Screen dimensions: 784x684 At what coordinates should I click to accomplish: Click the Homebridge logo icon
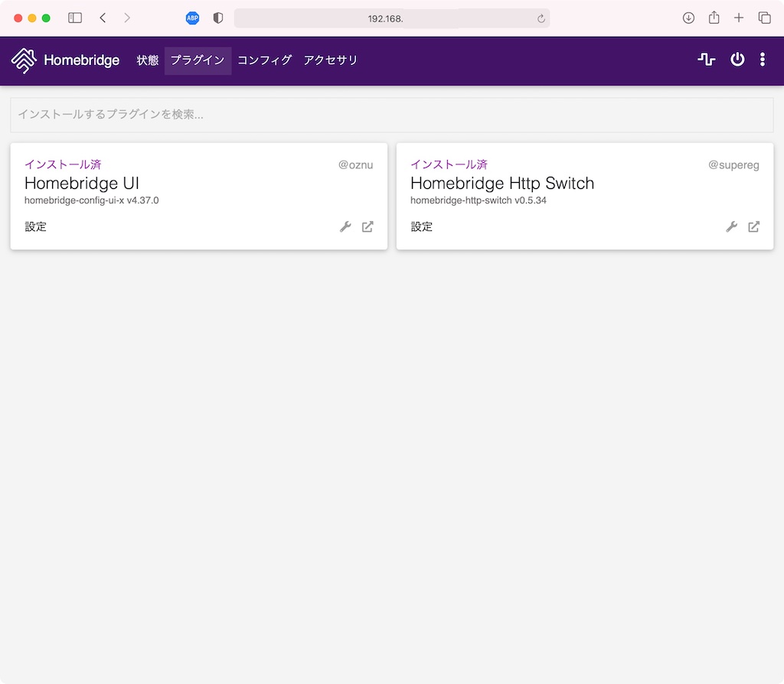point(24,60)
